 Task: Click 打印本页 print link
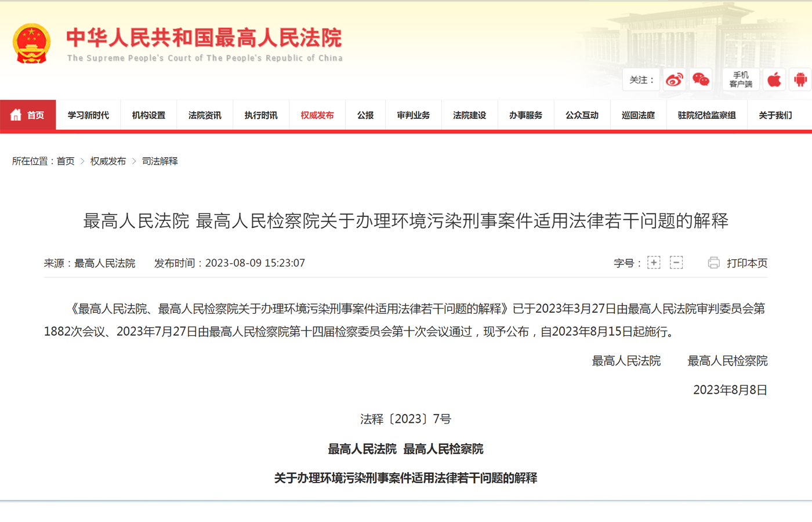[x=747, y=263]
